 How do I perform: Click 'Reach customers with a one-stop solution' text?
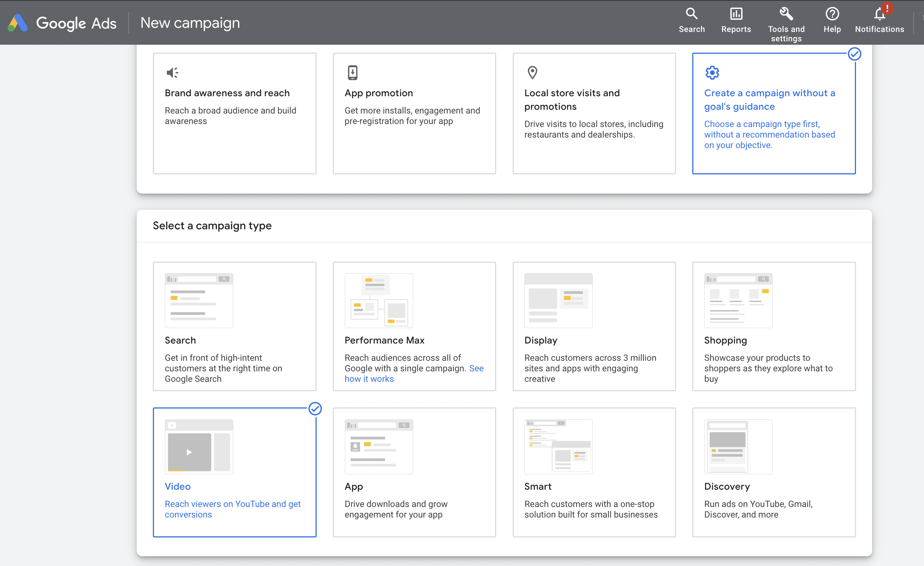[591, 509]
